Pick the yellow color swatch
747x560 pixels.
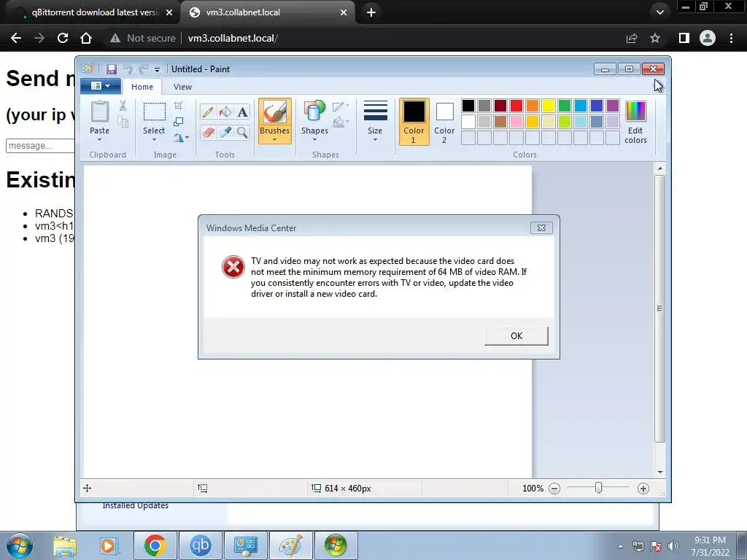pyautogui.click(x=549, y=106)
